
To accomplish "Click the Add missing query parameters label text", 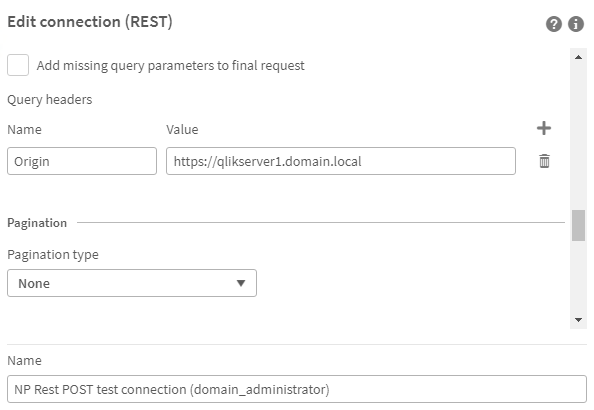I will click(170, 66).
